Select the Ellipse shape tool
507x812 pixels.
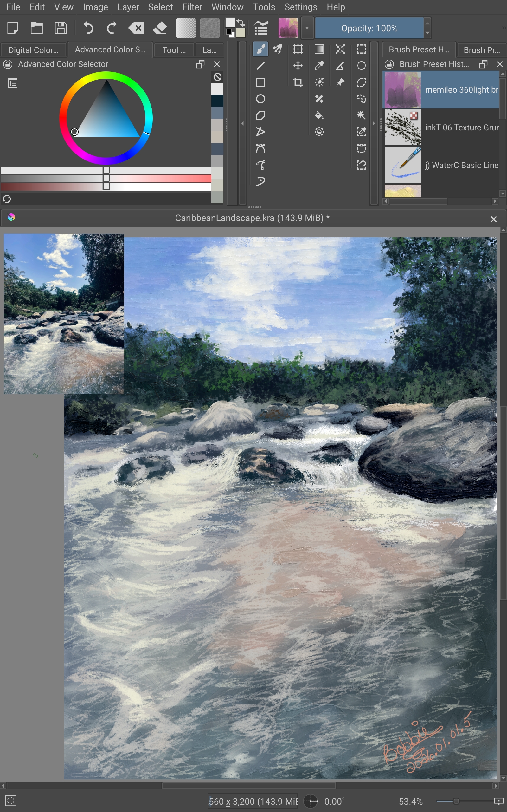pos(260,99)
